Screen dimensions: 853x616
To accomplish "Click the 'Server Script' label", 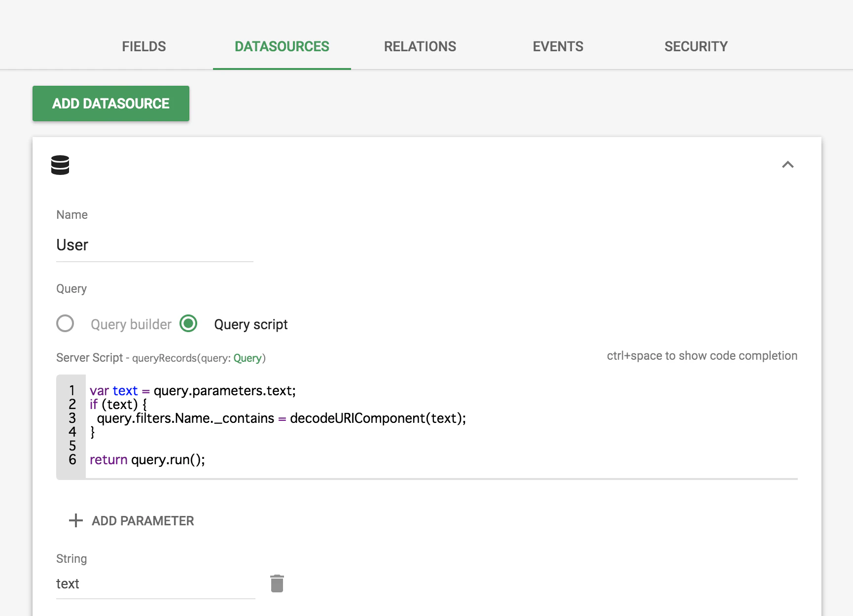I will click(90, 358).
